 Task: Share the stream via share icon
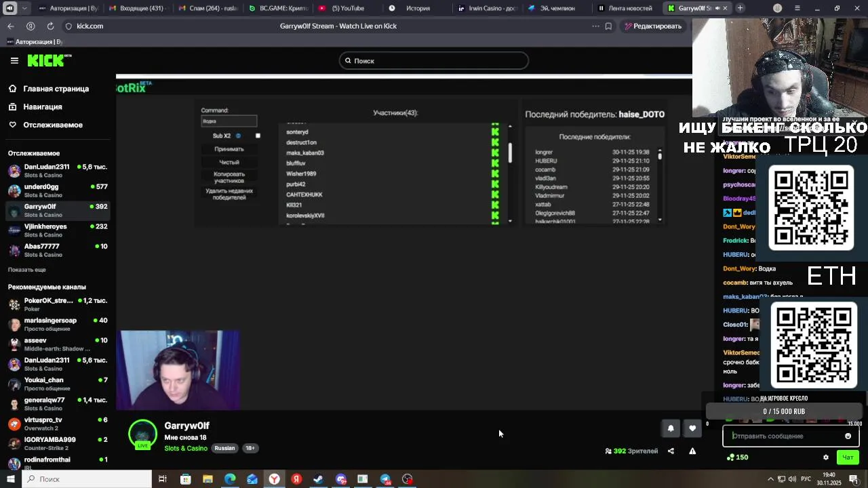click(x=671, y=451)
